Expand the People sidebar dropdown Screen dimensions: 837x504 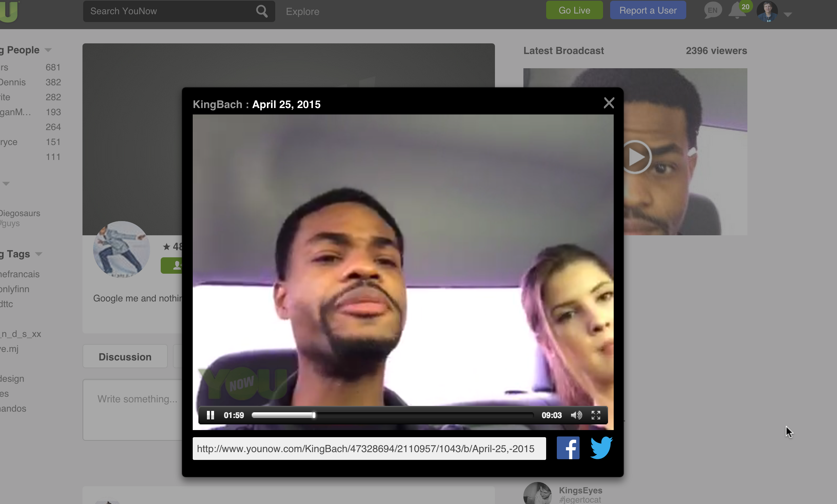click(x=48, y=50)
